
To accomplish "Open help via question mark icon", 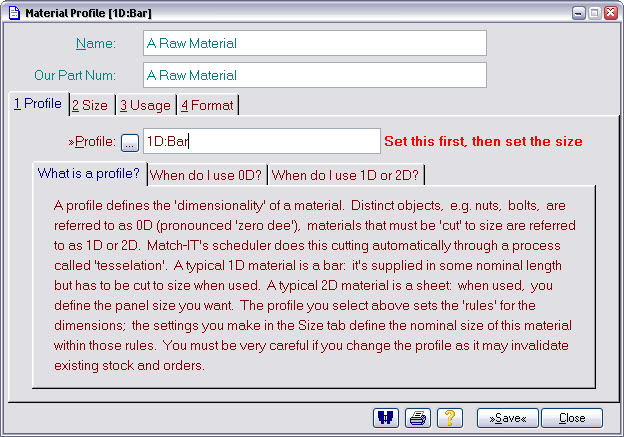I will coord(450,418).
